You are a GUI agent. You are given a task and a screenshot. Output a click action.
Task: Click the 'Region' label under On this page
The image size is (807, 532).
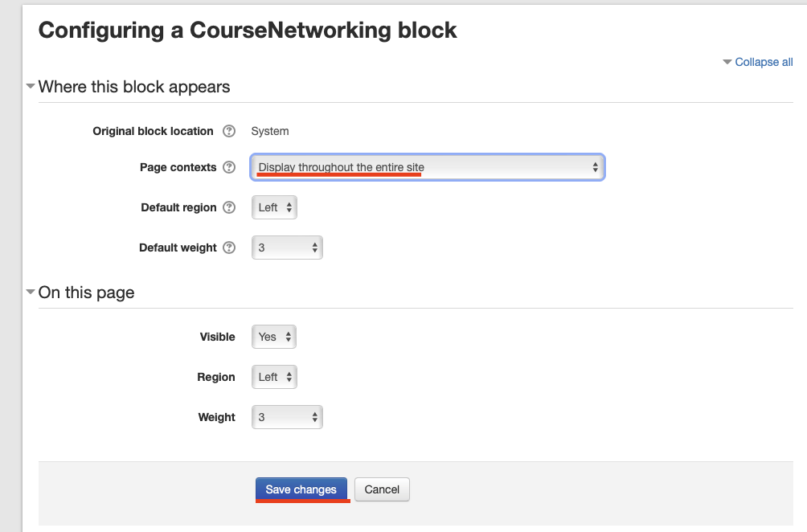pyautogui.click(x=216, y=377)
